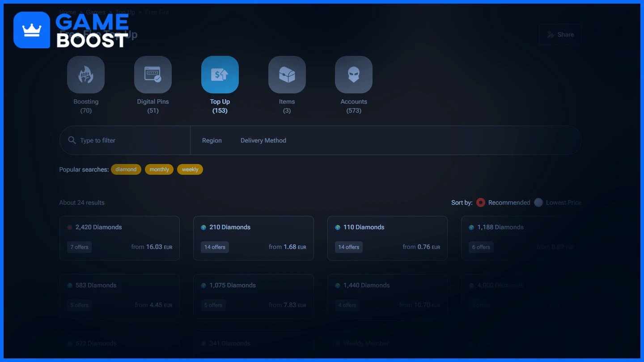The width and height of the screenshot is (644, 362).
Task: Expand the Region filter dropdown
Action: click(x=212, y=140)
